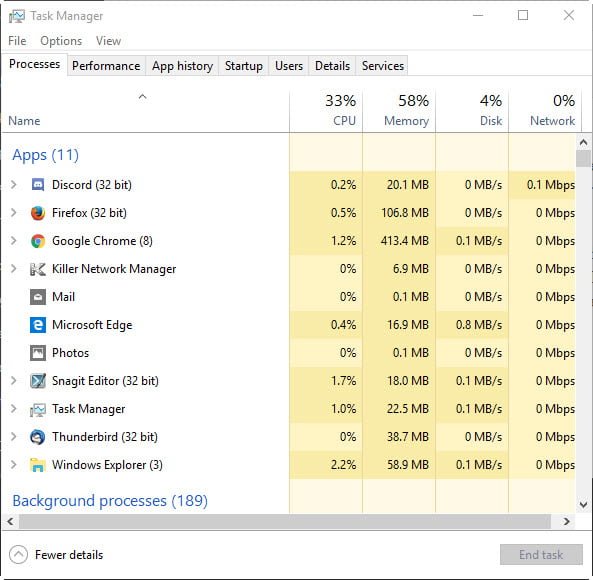This screenshot has width=593, height=580.
Task: Toggle sort order arrow above Name column
Action: 142,97
